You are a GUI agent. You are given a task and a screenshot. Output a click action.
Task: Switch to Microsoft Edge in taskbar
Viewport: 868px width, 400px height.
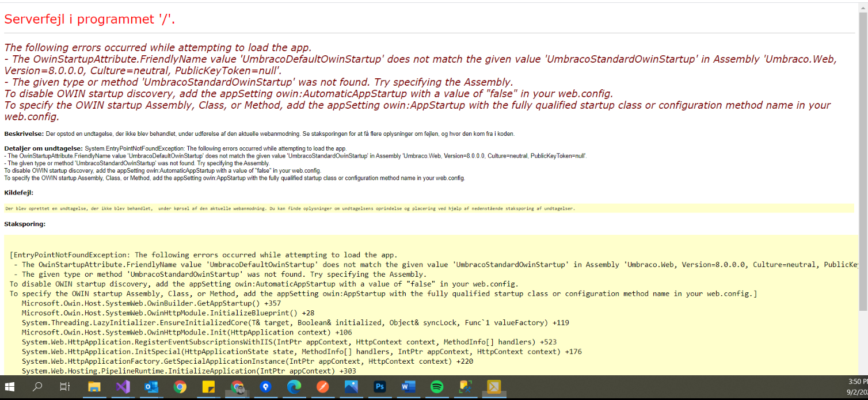pos(294,387)
